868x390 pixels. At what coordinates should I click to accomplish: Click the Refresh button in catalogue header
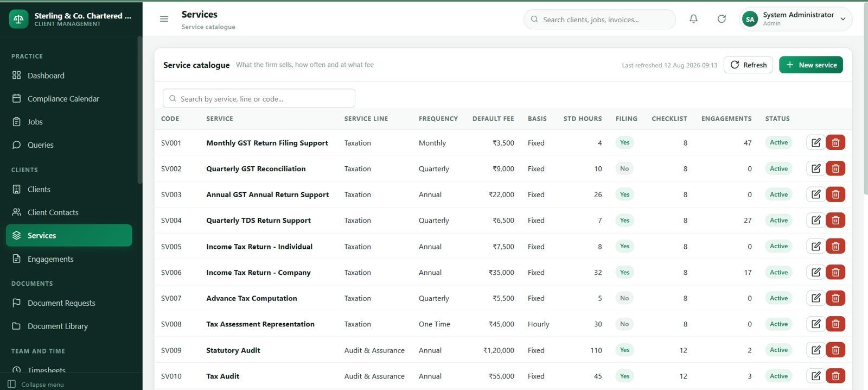pos(748,65)
